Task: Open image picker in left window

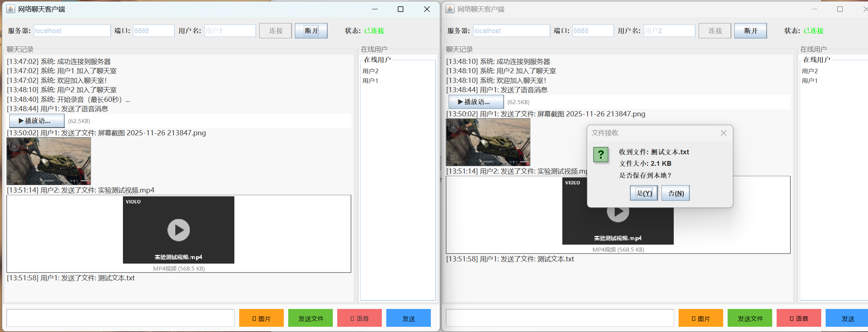Action: tap(261, 318)
